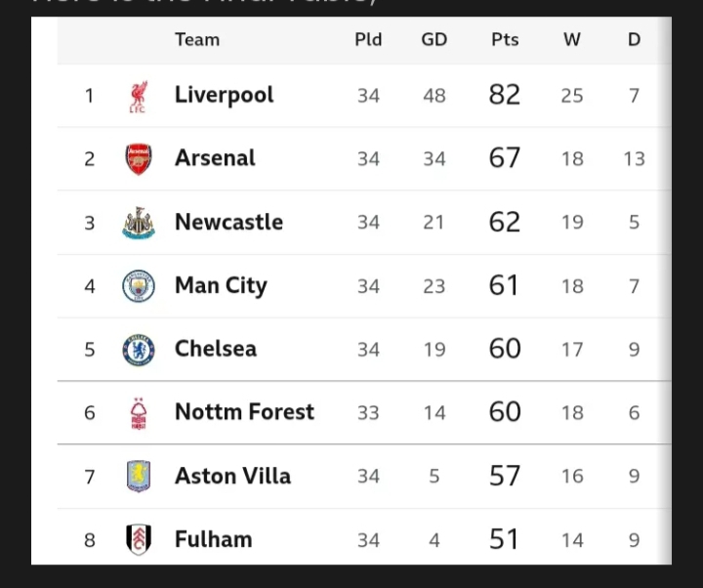Click the GD column header
Screen dimensions: 703x588
point(434,40)
